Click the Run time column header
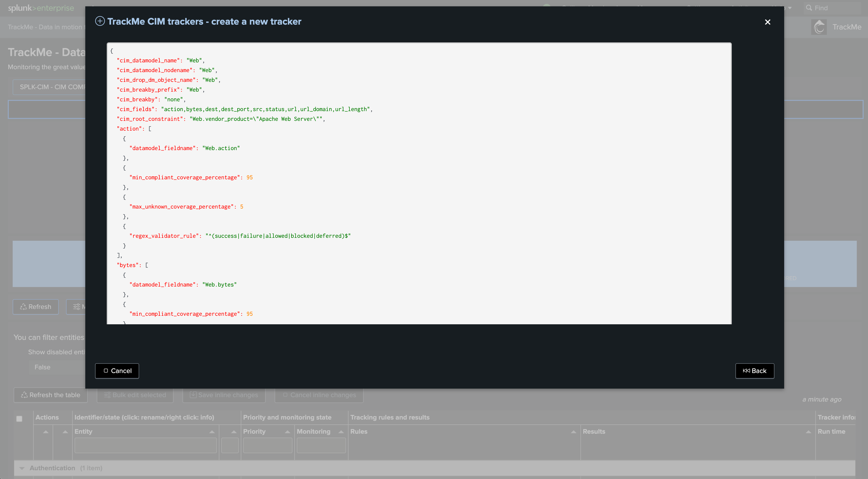The width and height of the screenshot is (868, 479). coord(831,431)
